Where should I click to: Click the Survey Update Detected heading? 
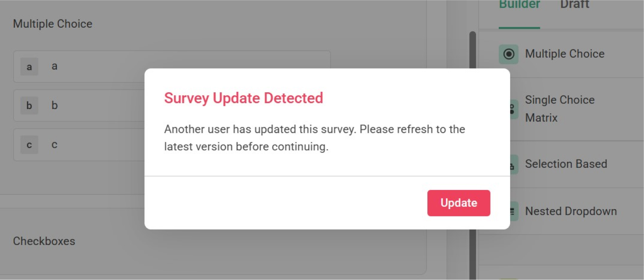(244, 98)
